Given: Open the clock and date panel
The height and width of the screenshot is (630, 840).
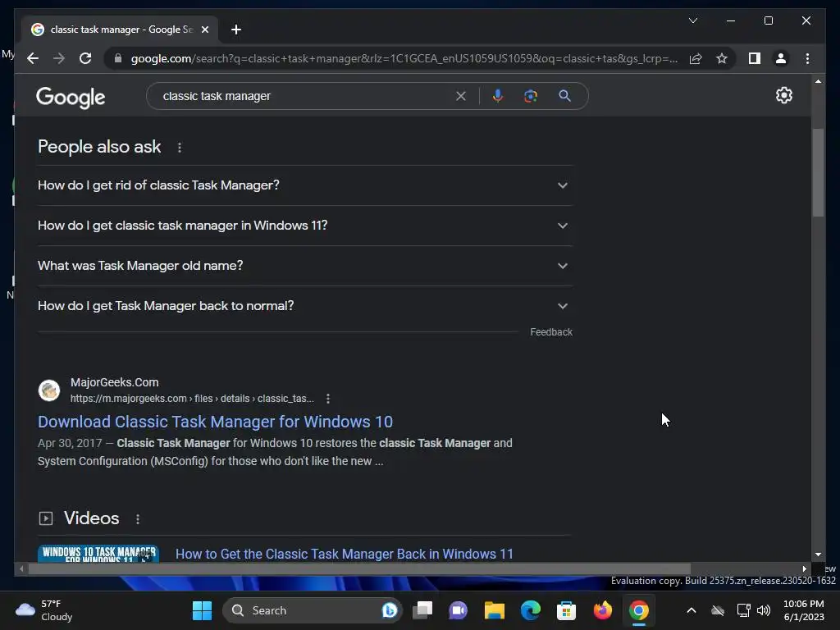Looking at the screenshot, I should [804, 610].
